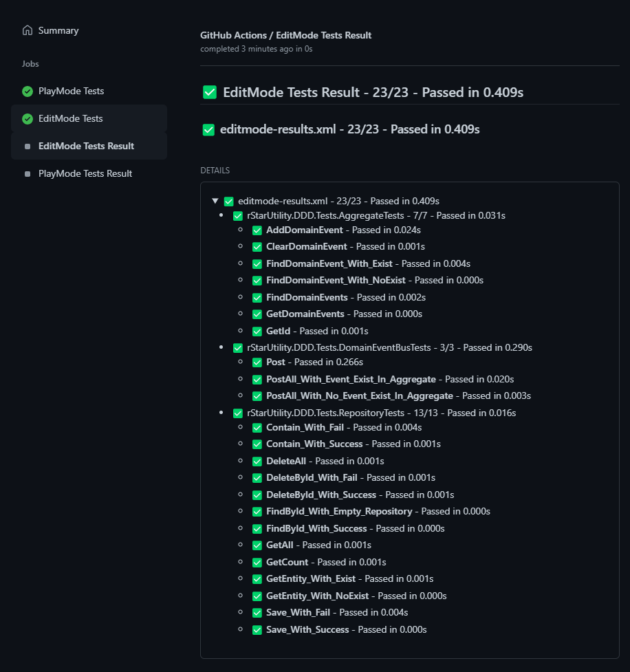Click check icon beside PostAll_With_Event_Exist_In_Aggregate
Screen dimensions: 630x672
click(x=257, y=380)
